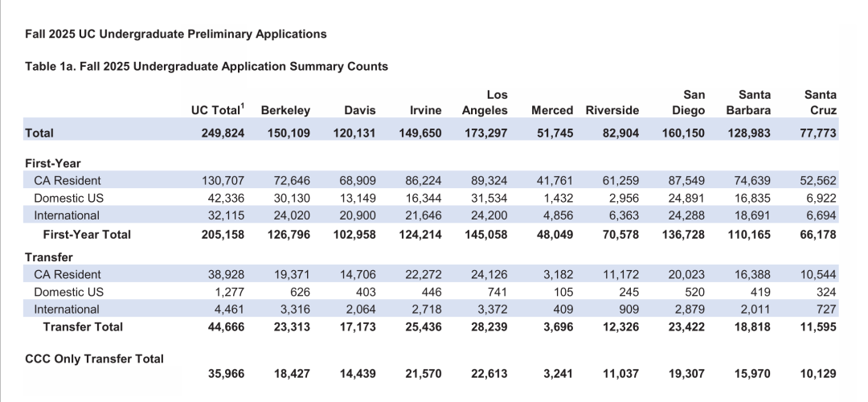Select Riverside Transfer International value 909
Viewport: 868px width, 402px height.
[x=628, y=309]
